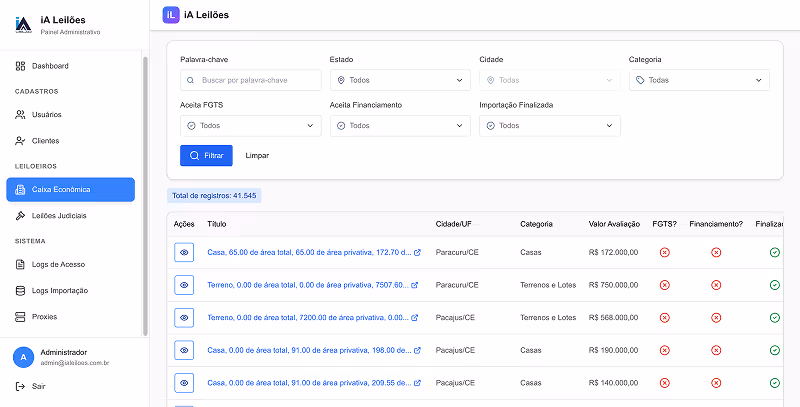Viewport: 800px width, 407px height.
Task: Click the Financiamento? column header
Action: click(716, 224)
